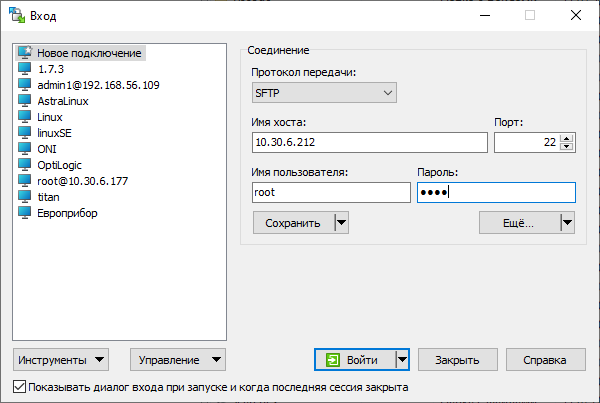Click the monitor icon beside linuxSE
Viewport: 600px width, 403px height.
[24, 133]
